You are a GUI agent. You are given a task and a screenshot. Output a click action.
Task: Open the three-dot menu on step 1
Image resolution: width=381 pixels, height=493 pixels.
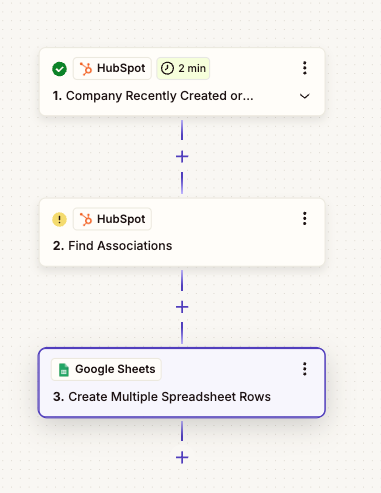tap(304, 68)
